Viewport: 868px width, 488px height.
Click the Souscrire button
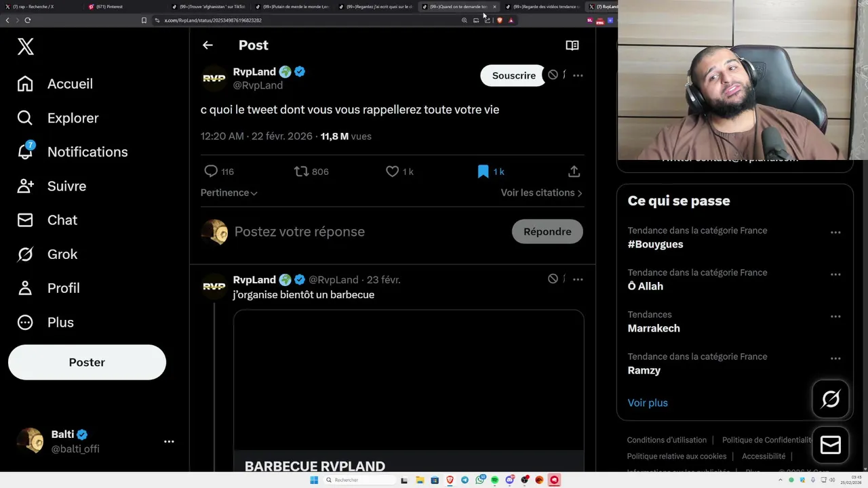513,76
